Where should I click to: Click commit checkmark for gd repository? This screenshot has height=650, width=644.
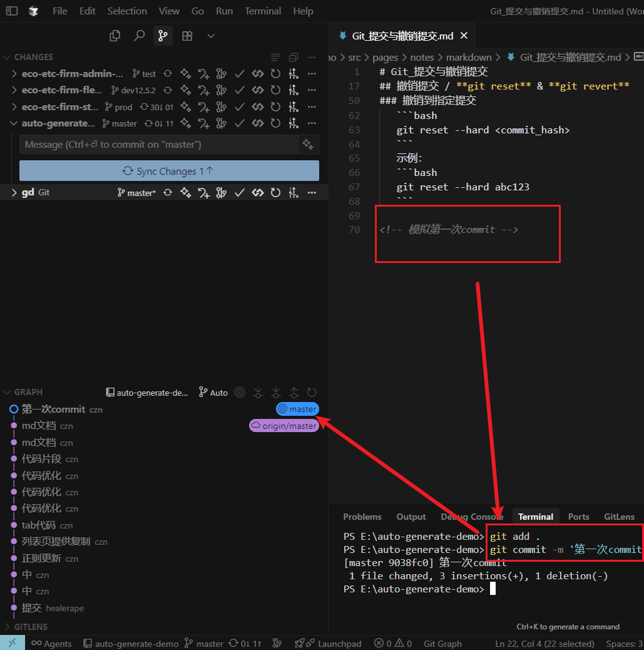pos(239,193)
